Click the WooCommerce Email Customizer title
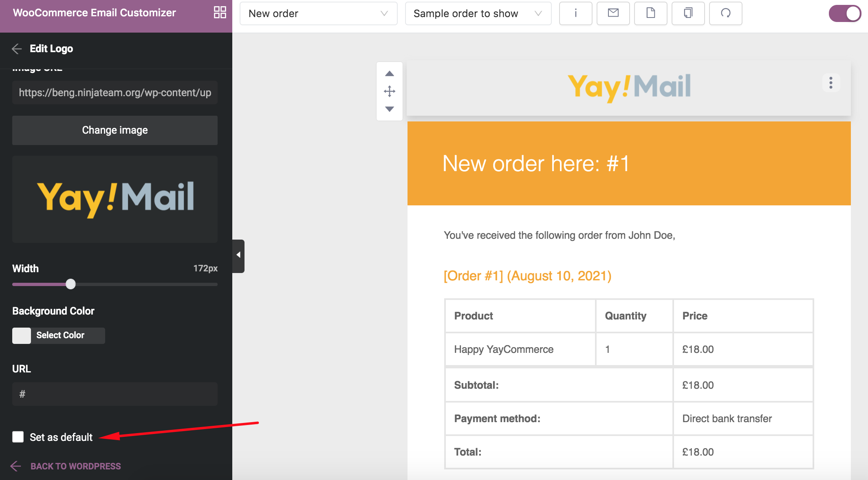 tap(95, 13)
